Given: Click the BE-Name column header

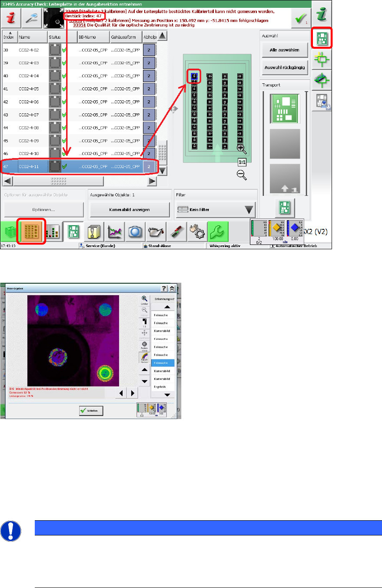Looking at the screenshot, I should click(93, 37).
